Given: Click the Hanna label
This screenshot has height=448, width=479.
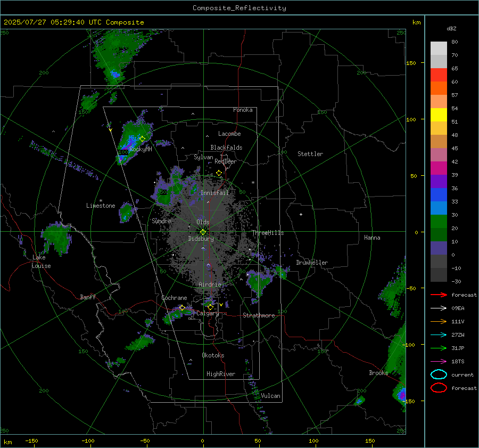Looking at the screenshot, I should tap(372, 238).
